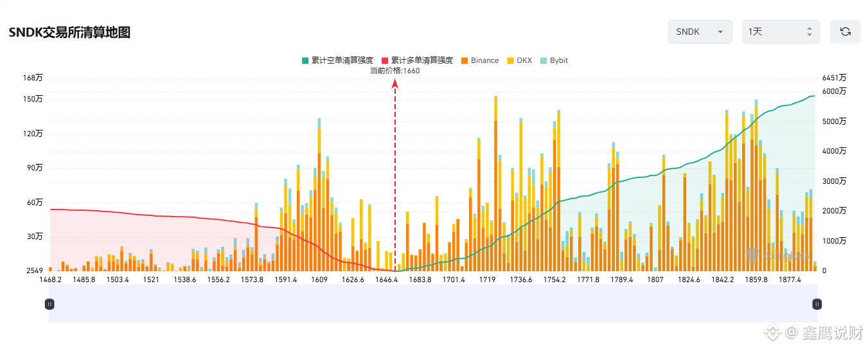
Task: Click left axis value 30万
Action: coord(35,237)
